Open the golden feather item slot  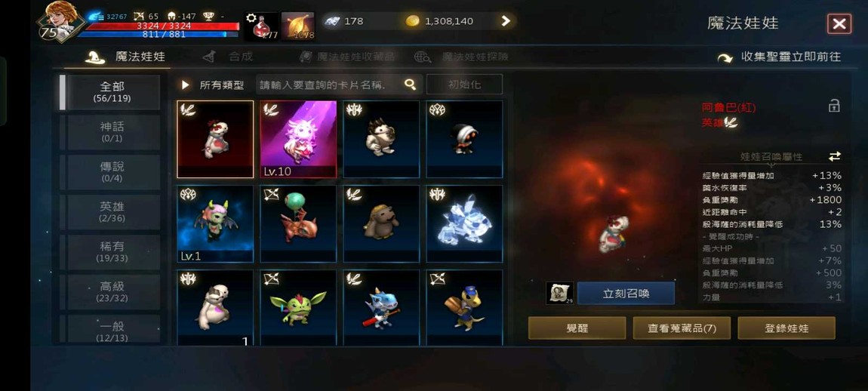click(x=298, y=26)
